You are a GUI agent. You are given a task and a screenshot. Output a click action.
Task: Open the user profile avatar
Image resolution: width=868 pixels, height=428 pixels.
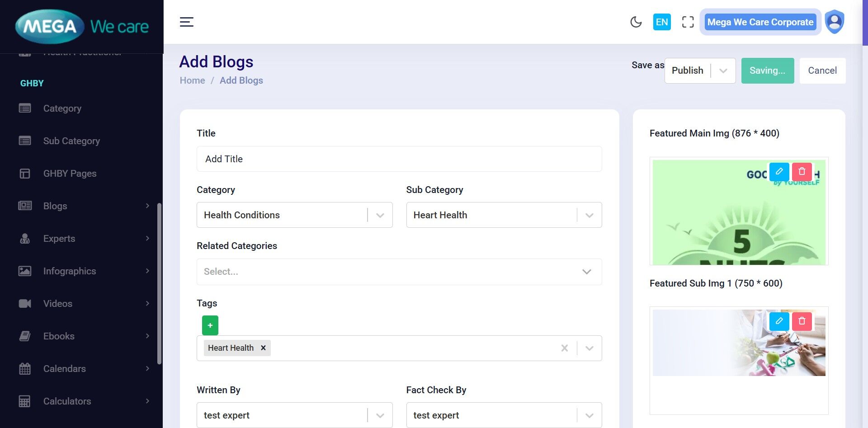click(x=834, y=22)
